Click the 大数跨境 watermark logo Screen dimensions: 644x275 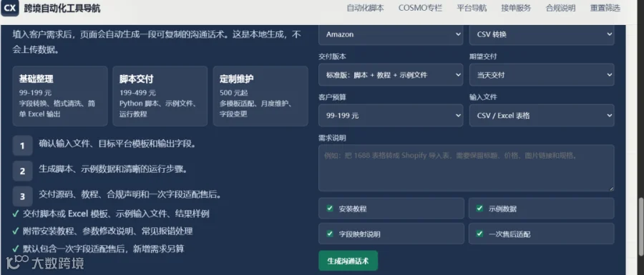(x=46, y=263)
